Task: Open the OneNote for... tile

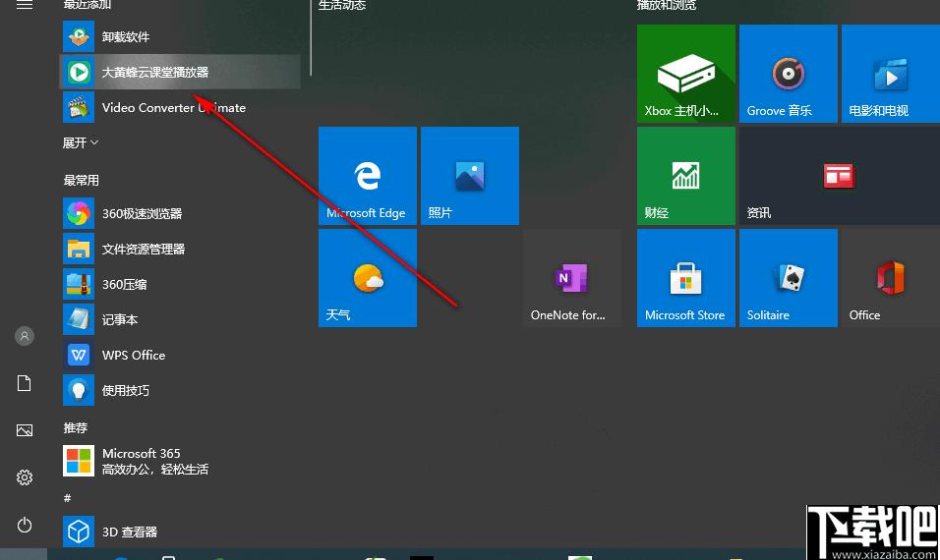Action: click(x=572, y=278)
